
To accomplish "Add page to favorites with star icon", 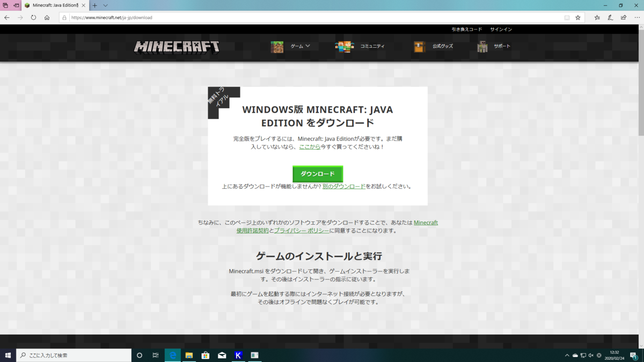I will point(578,17).
